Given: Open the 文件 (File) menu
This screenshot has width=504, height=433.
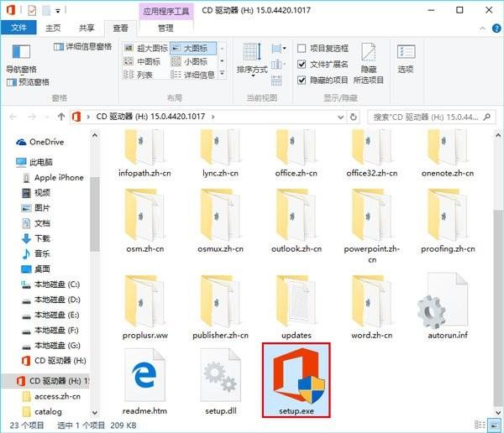Looking at the screenshot, I should point(18,28).
